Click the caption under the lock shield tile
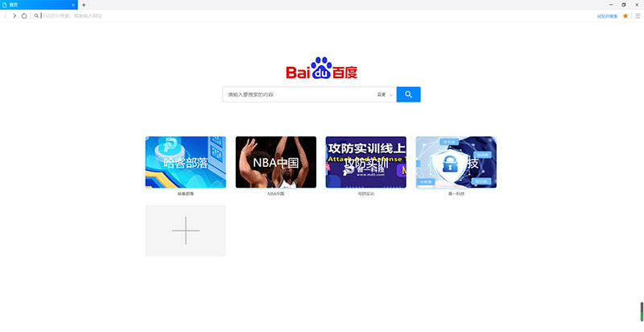Screen dimensions: 644x332 pyautogui.click(x=456, y=194)
